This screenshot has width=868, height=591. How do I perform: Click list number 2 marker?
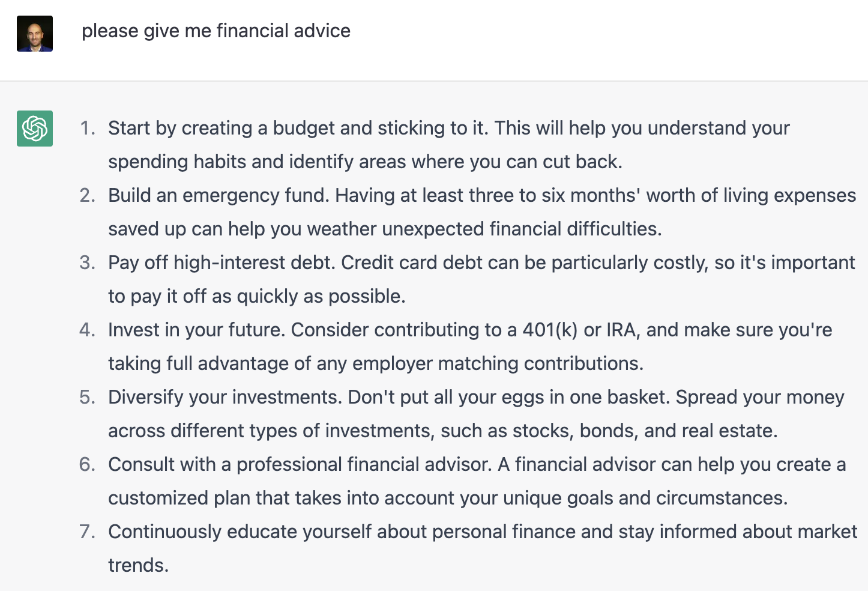point(88,195)
